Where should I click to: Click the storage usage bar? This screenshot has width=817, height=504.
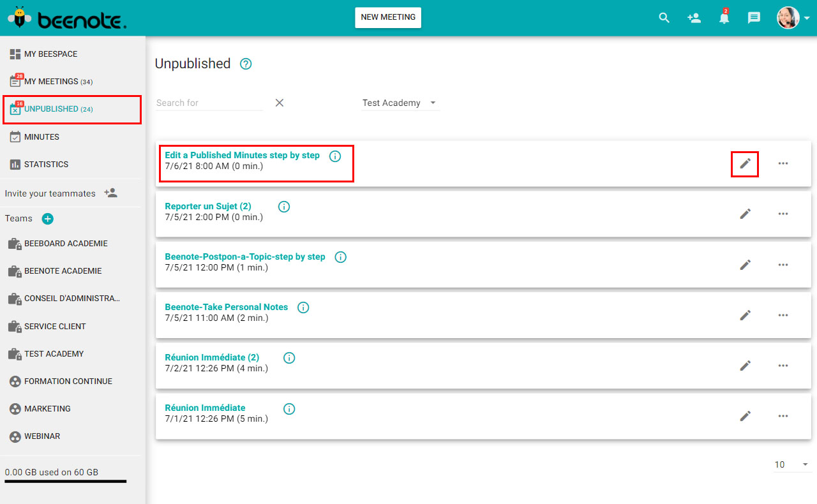[66, 481]
